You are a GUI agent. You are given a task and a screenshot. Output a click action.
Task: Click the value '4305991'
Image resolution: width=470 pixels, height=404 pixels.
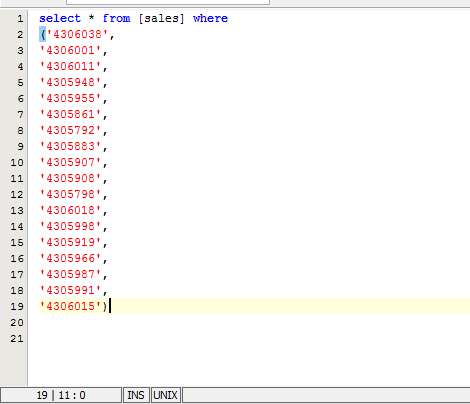point(70,290)
